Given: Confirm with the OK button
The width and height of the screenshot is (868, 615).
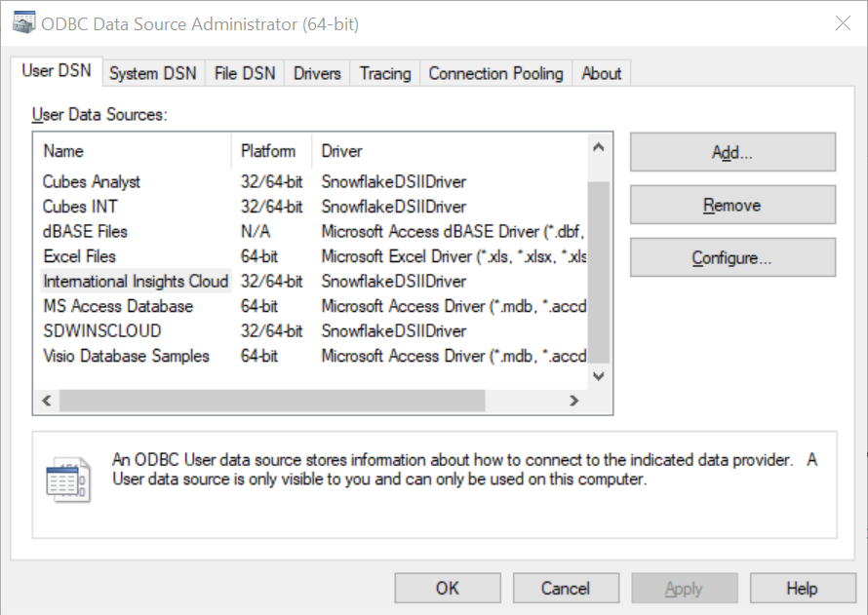Looking at the screenshot, I should [448, 588].
